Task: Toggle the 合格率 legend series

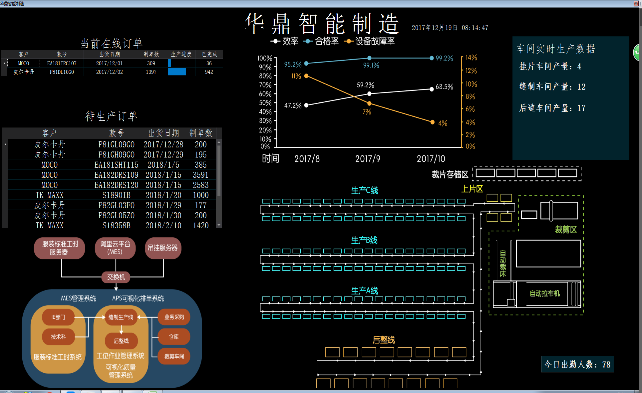Action: (321, 41)
